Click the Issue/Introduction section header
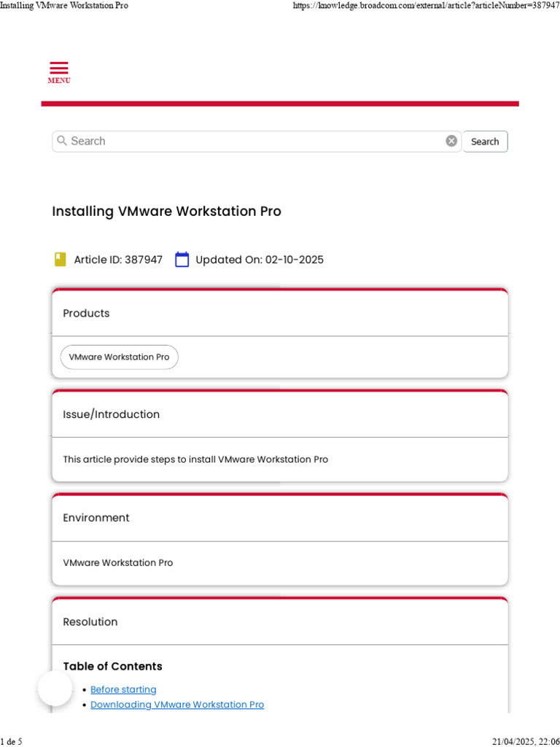Image resolution: width=560 pixels, height=747 pixels. coord(111,414)
